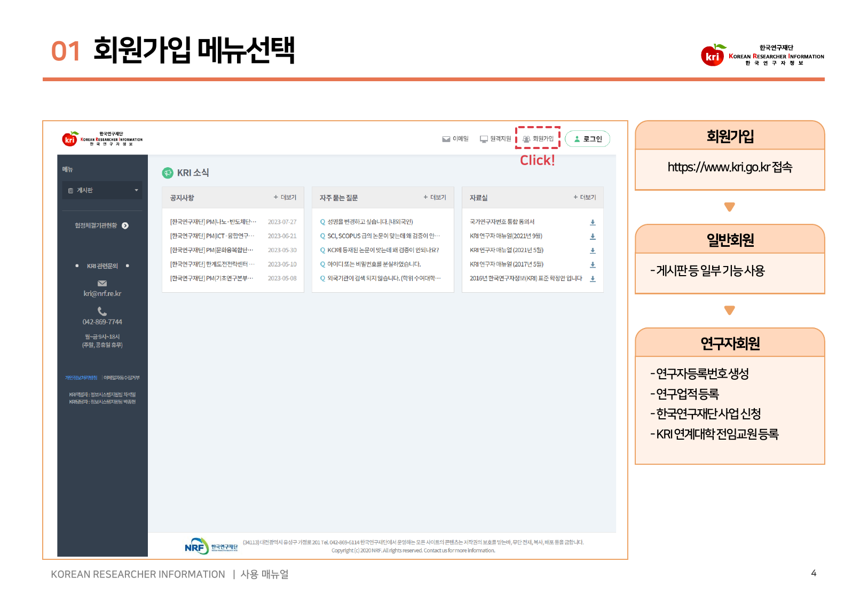868x601 pixels.
Task: Click the phone icon above 042-869-7744
Action: tap(102, 311)
